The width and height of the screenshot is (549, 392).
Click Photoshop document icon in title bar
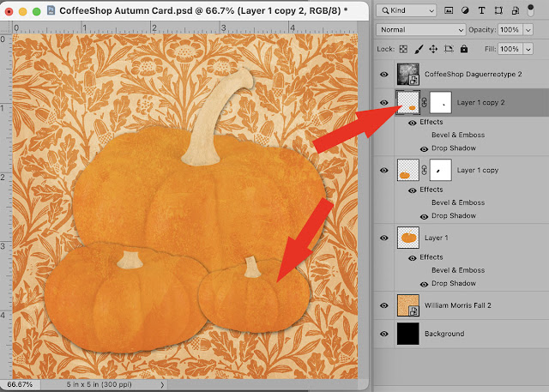(x=51, y=10)
